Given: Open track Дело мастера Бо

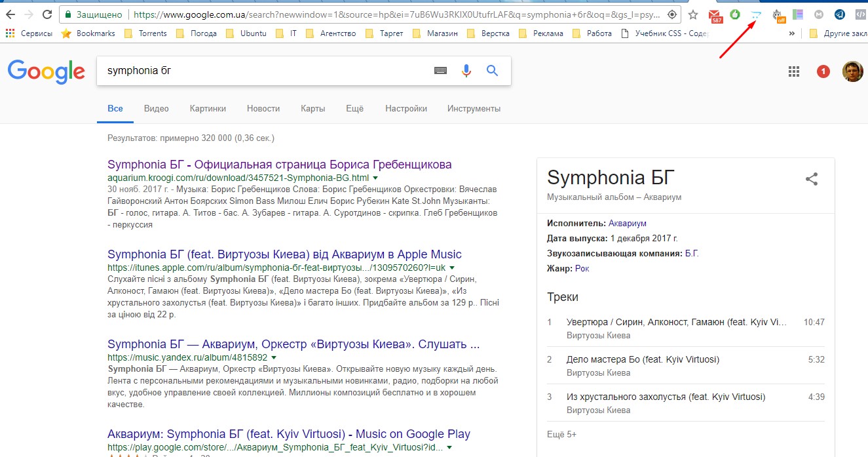Looking at the screenshot, I should click(x=643, y=359).
